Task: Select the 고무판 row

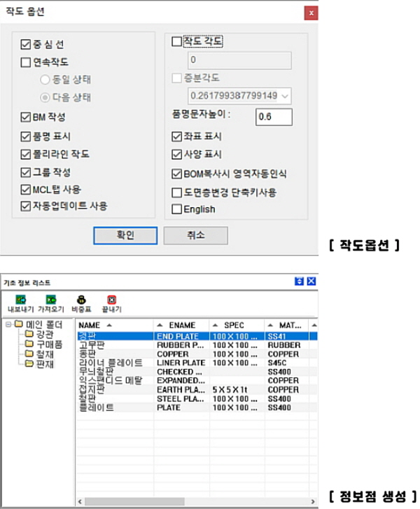Action: (x=197, y=345)
